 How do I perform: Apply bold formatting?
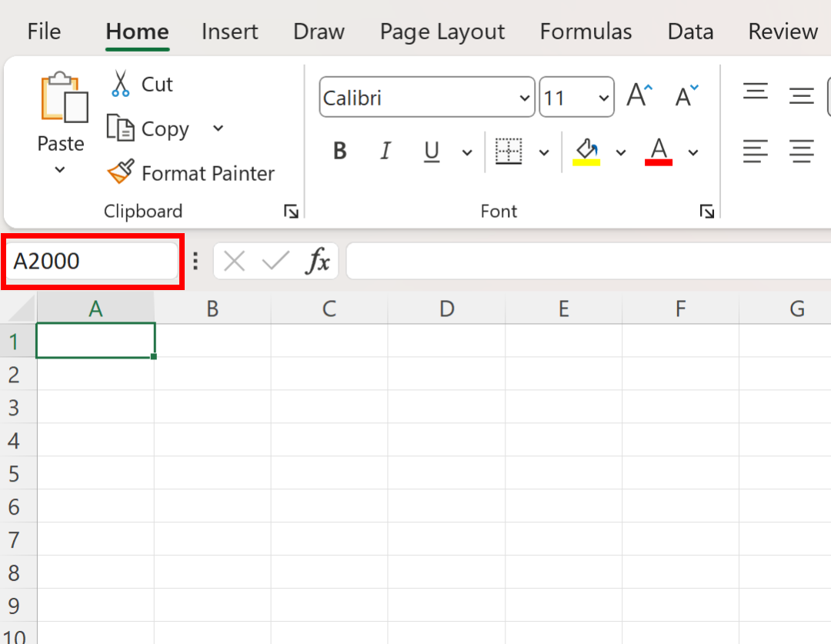(339, 151)
